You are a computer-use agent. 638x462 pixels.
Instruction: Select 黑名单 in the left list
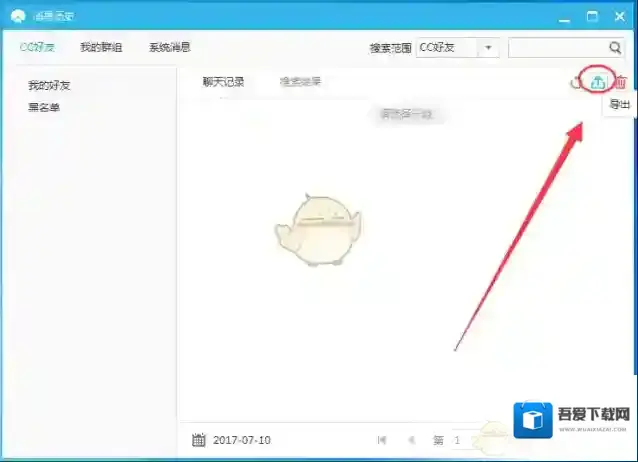tap(44, 107)
